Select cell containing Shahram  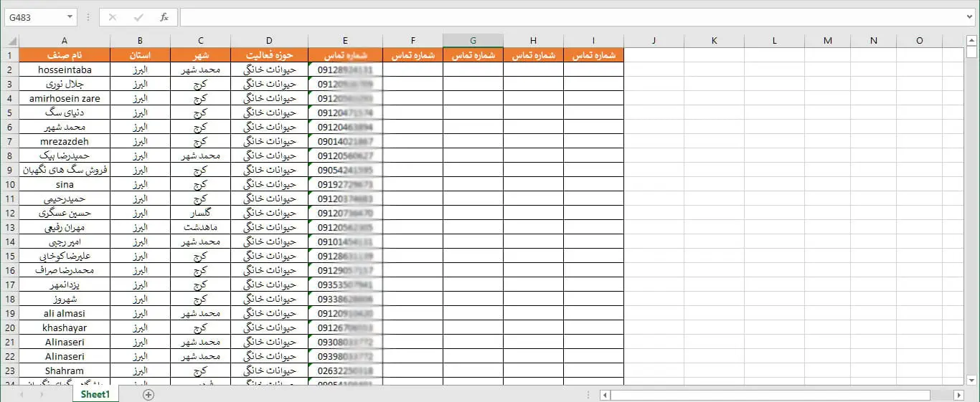pos(65,370)
